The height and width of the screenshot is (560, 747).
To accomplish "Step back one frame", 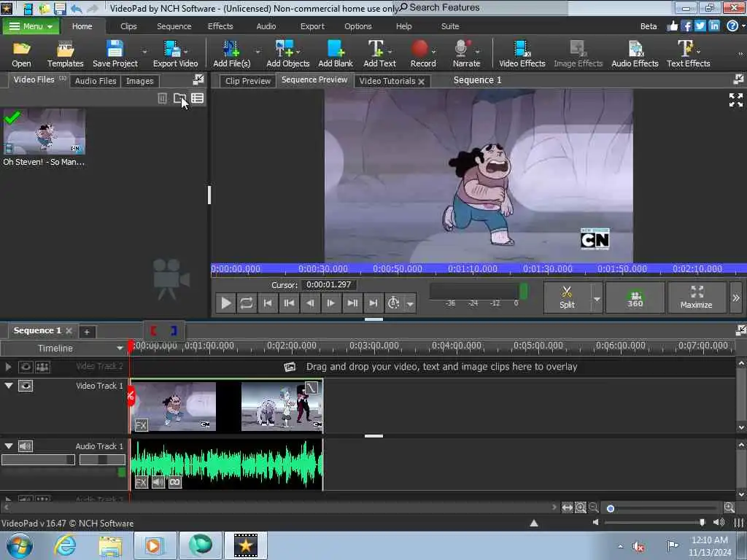I will (x=309, y=303).
